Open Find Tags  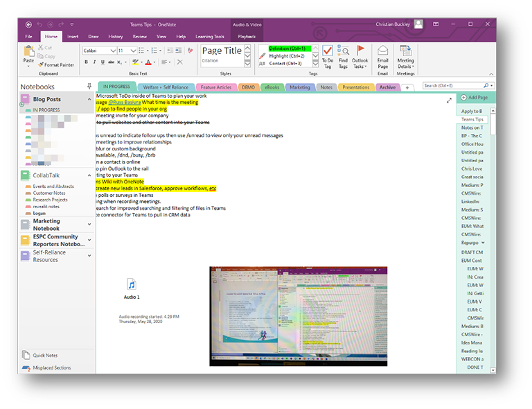click(x=343, y=57)
